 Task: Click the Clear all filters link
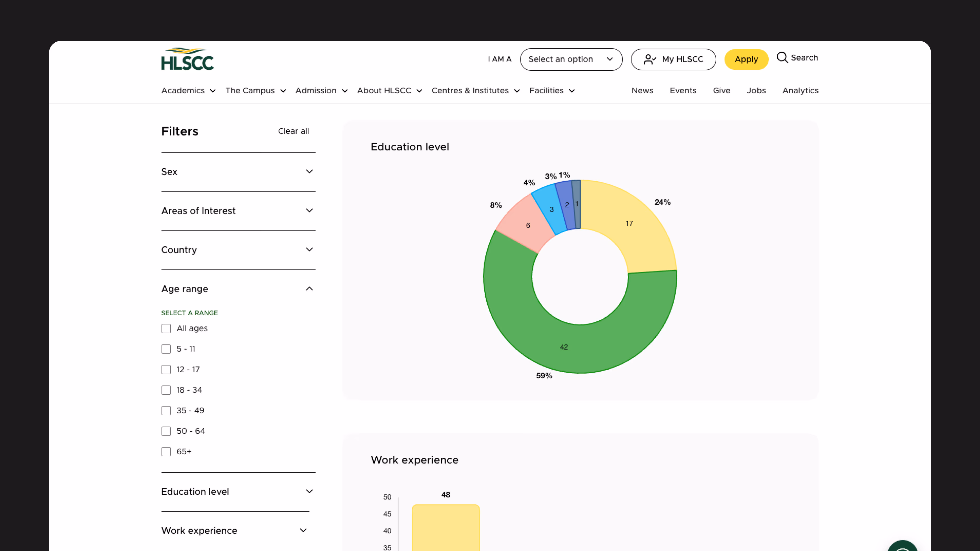click(293, 131)
